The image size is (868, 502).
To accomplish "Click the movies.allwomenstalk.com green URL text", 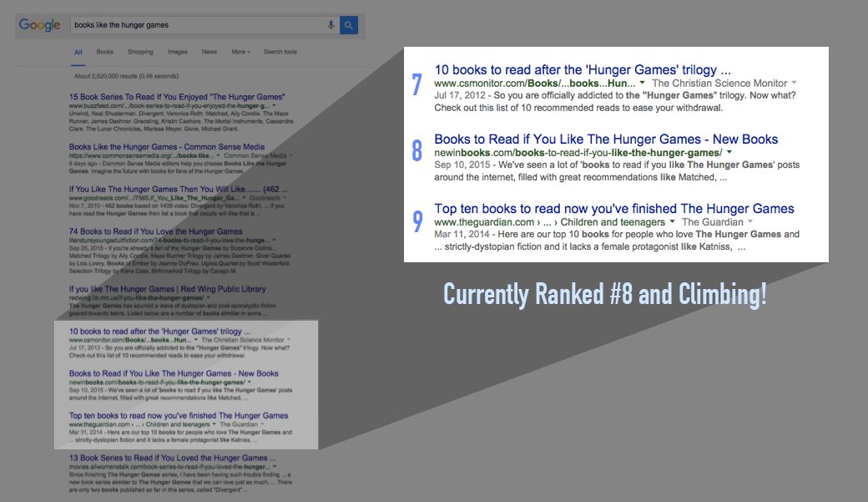I will 169,467.
